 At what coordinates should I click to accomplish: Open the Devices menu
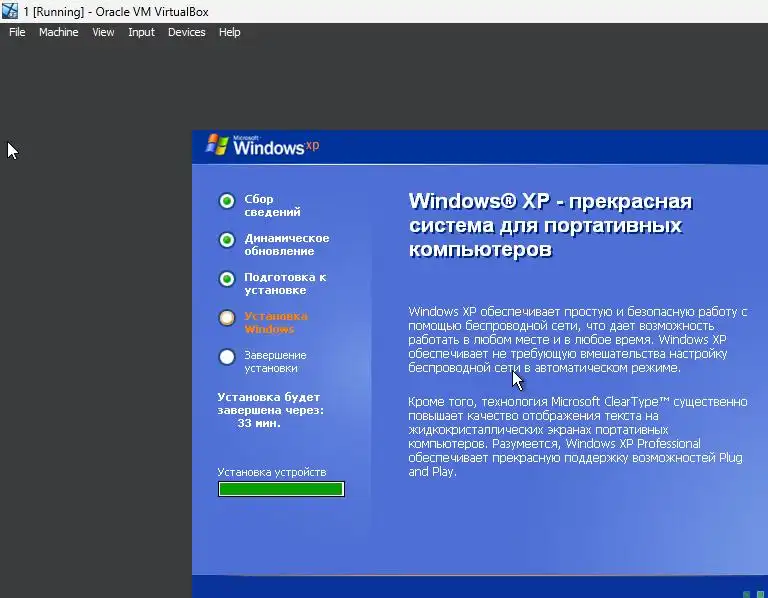pos(187,32)
